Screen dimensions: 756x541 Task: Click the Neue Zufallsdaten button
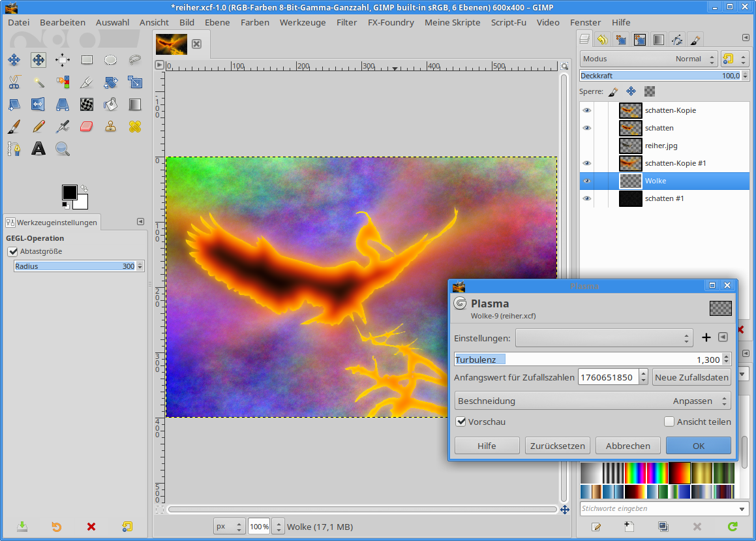coord(691,377)
